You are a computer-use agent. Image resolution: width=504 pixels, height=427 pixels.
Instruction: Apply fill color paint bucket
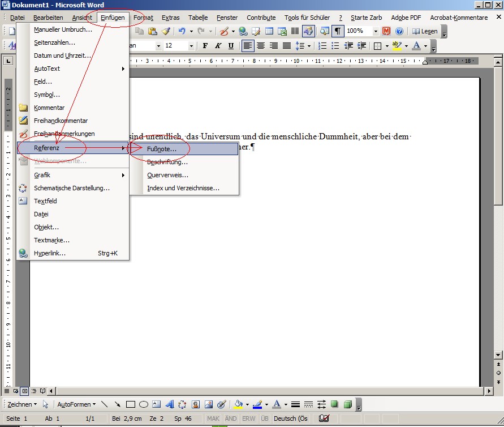239,404
